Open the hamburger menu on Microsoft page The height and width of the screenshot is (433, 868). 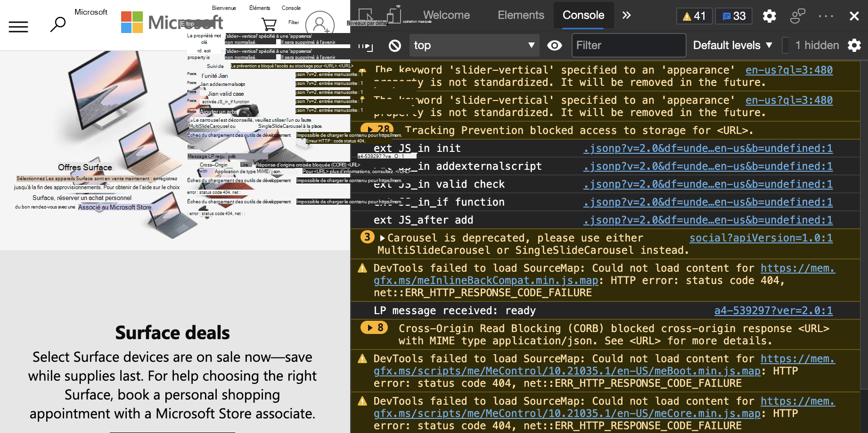tap(18, 26)
